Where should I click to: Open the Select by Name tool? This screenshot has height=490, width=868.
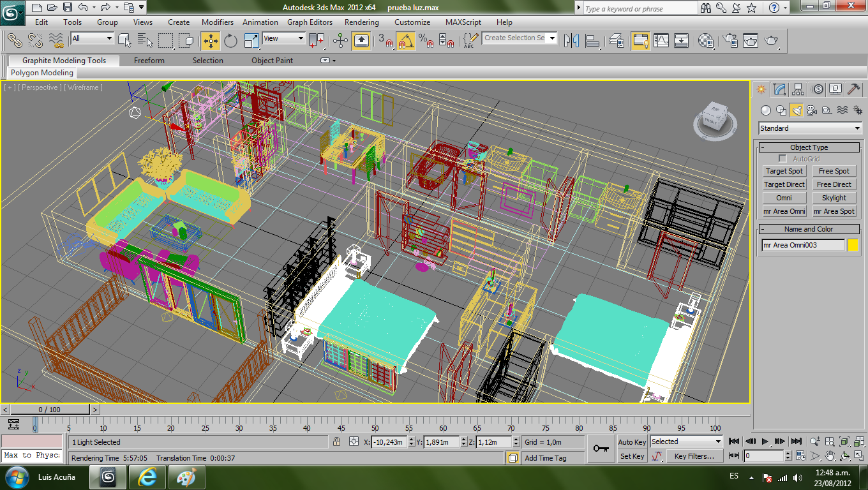point(146,41)
